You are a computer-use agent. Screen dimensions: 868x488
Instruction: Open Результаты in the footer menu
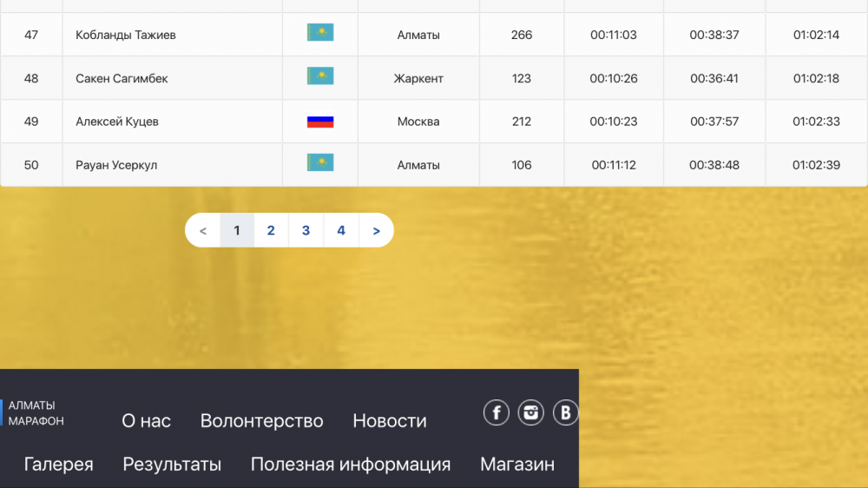coord(172,465)
